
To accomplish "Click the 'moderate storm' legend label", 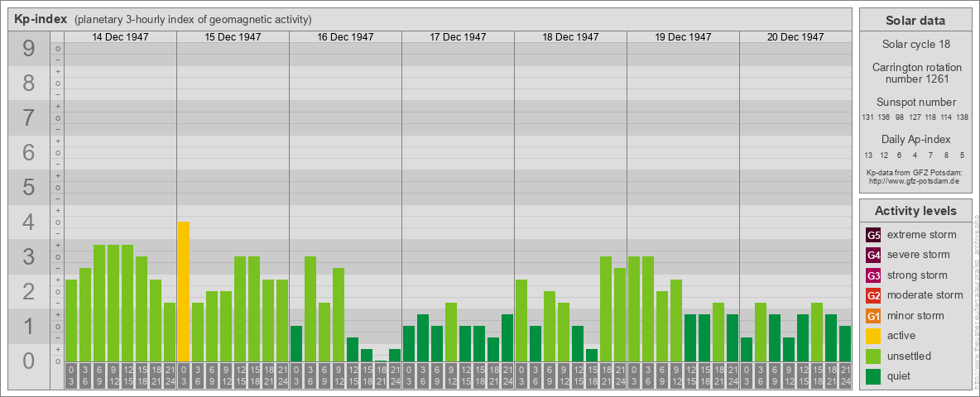I will [x=925, y=295].
